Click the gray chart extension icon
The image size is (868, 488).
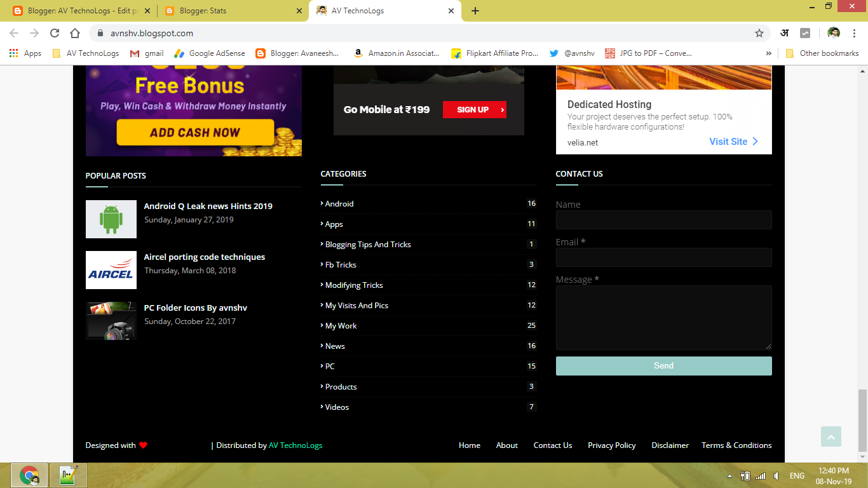805,33
